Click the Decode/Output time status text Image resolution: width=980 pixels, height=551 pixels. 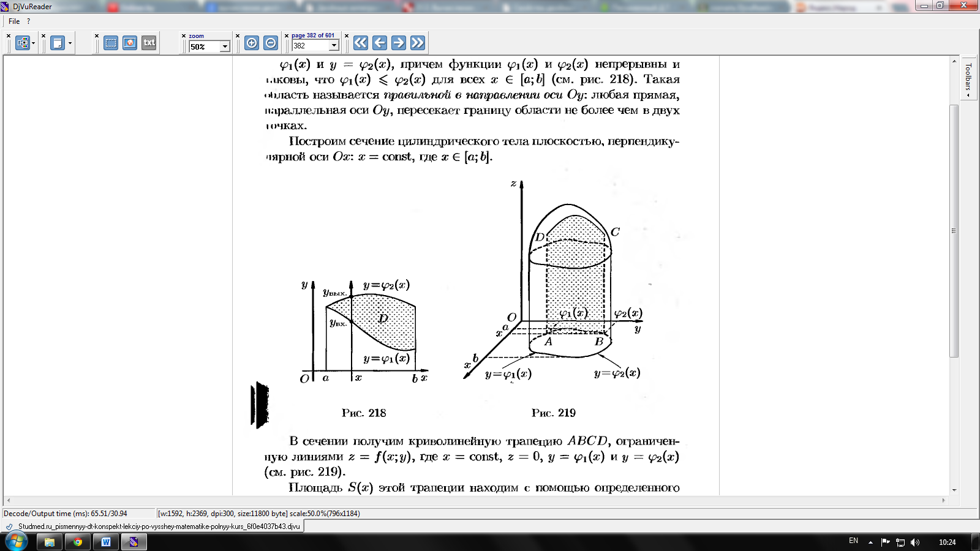coord(66,514)
